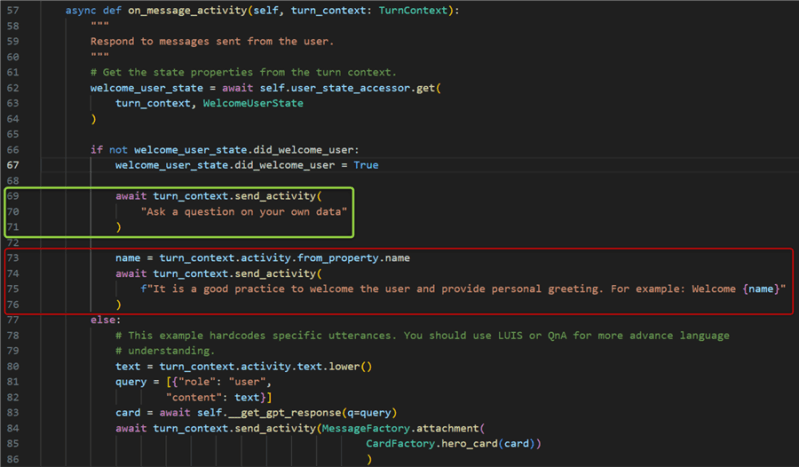This screenshot has width=799, height=467.
Task: Click the else keyword on line 77
Action: (x=105, y=320)
